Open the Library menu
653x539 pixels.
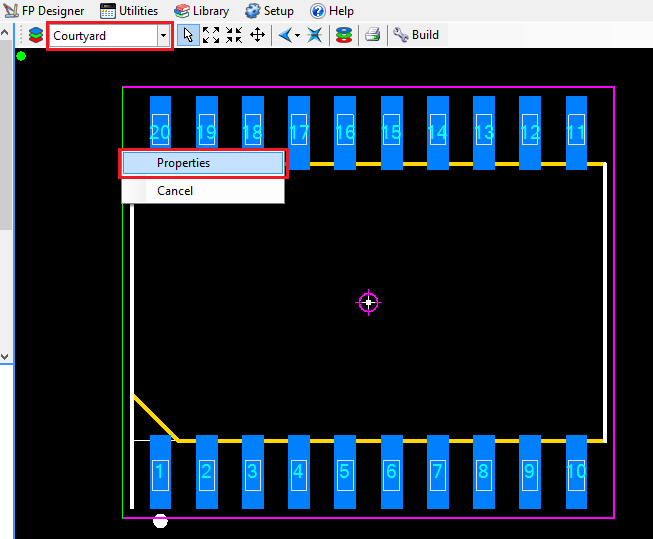click(x=202, y=10)
